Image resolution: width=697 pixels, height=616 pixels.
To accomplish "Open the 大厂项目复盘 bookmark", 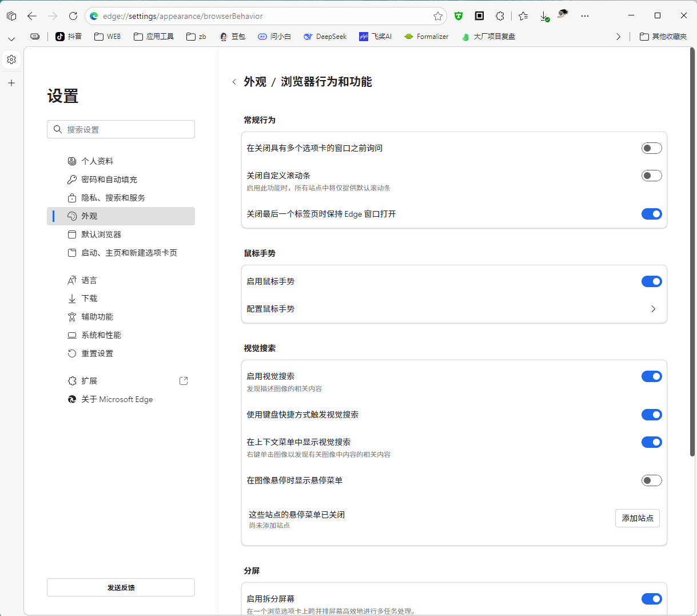I will (489, 37).
